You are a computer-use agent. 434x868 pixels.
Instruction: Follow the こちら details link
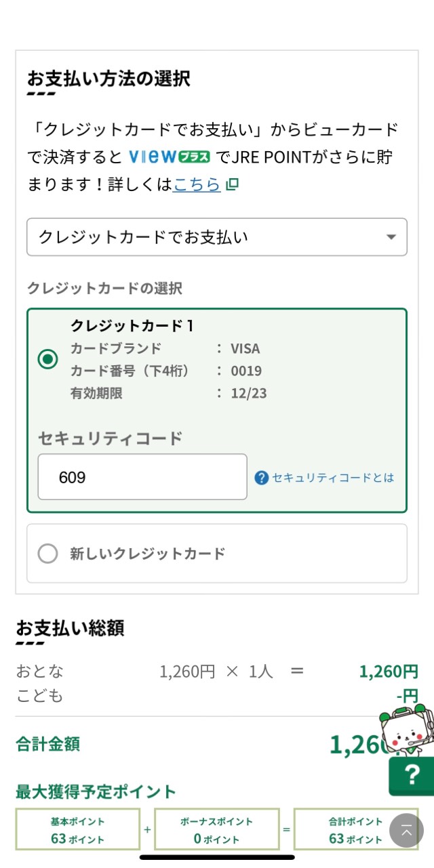click(197, 184)
